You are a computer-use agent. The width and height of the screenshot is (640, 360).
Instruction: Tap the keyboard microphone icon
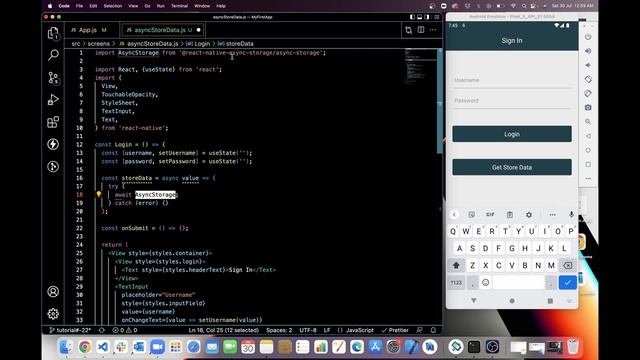571,215
